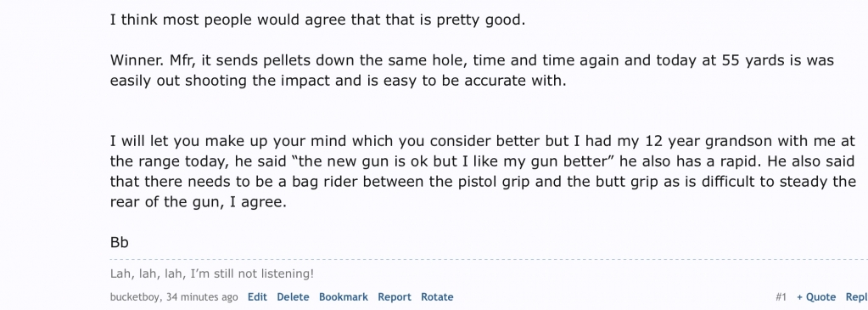The height and width of the screenshot is (310, 868).
Task: Bookmark this post
Action: 344,296
